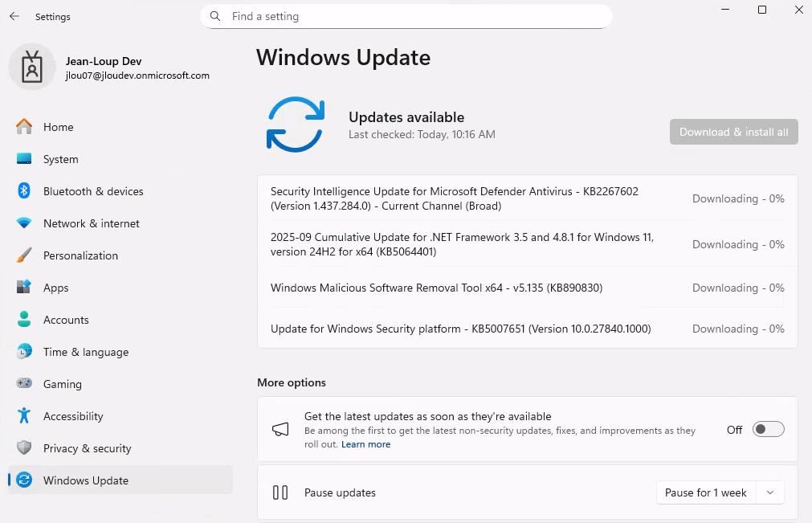
Task: Click the large Windows Update sync icon
Action: tap(295, 125)
